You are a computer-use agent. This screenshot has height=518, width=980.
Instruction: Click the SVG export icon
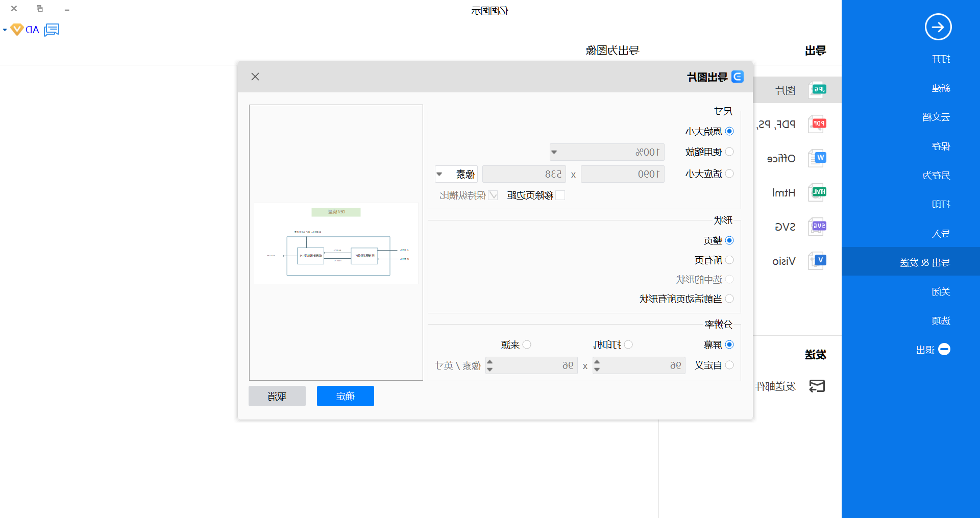817,227
